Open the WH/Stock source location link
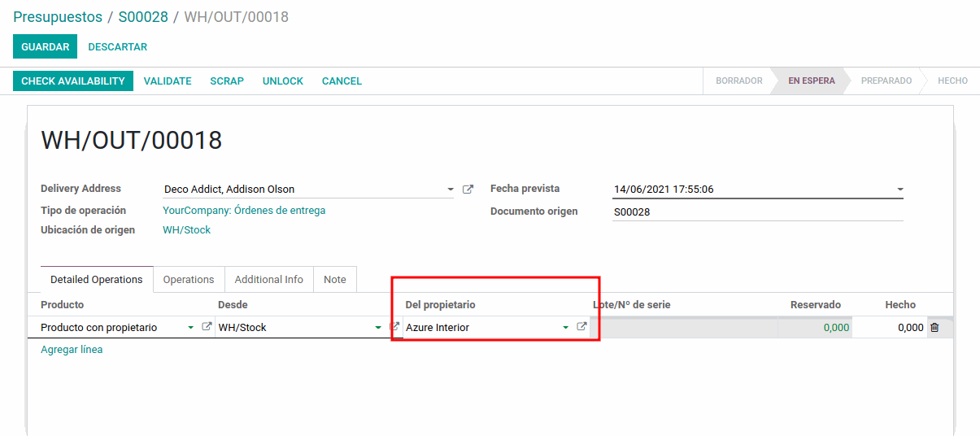 tap(186, 229)
